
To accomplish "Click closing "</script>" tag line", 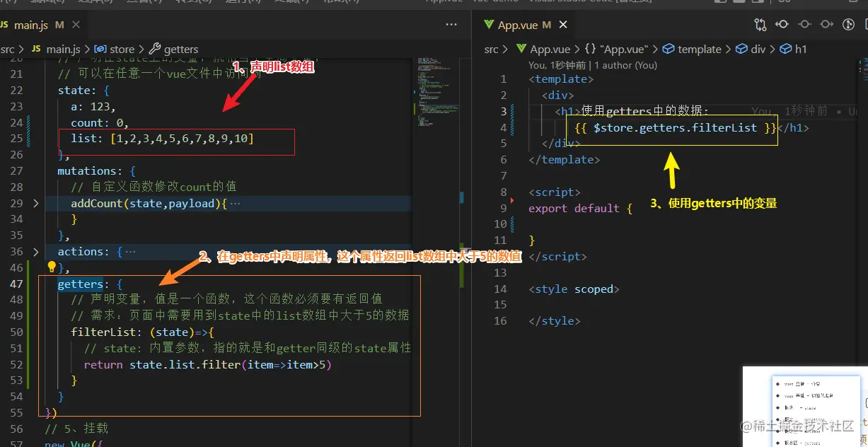I will (x=557, y=257).
